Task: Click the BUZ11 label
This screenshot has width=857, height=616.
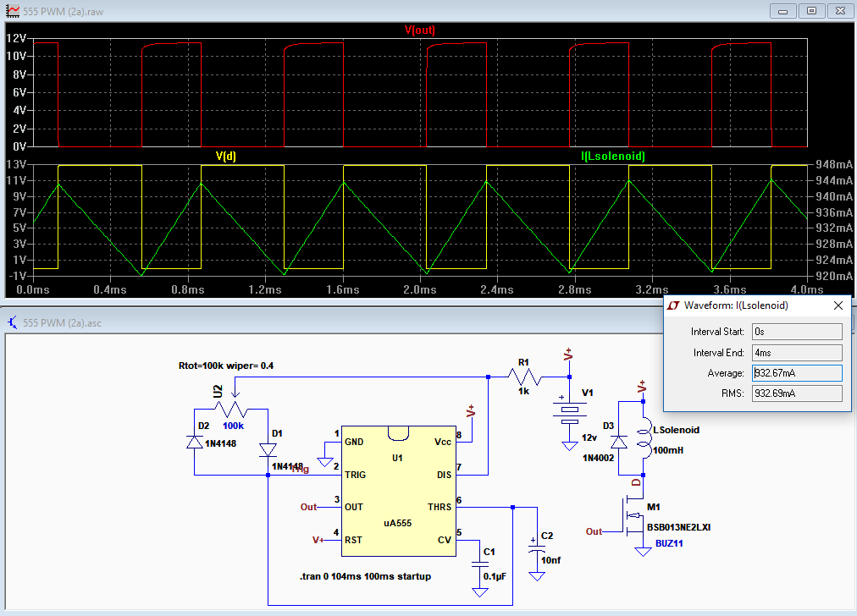Action: tap(669, 543)
